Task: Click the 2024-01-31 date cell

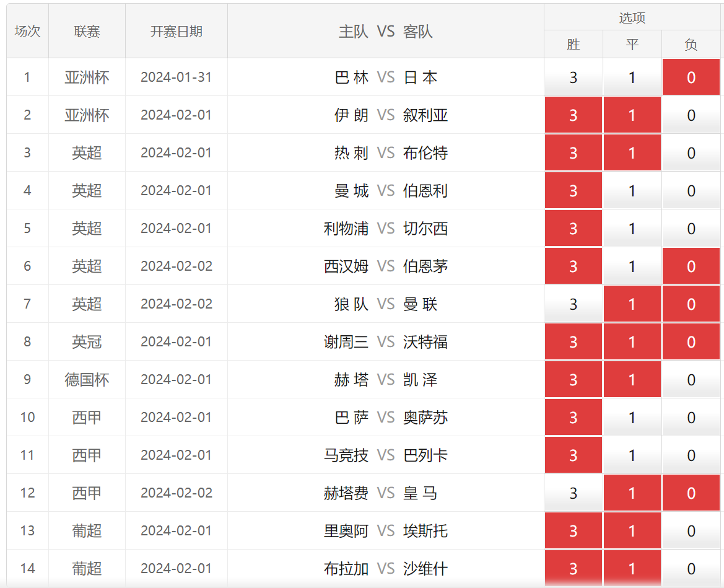Action: [x=177, y=77]
